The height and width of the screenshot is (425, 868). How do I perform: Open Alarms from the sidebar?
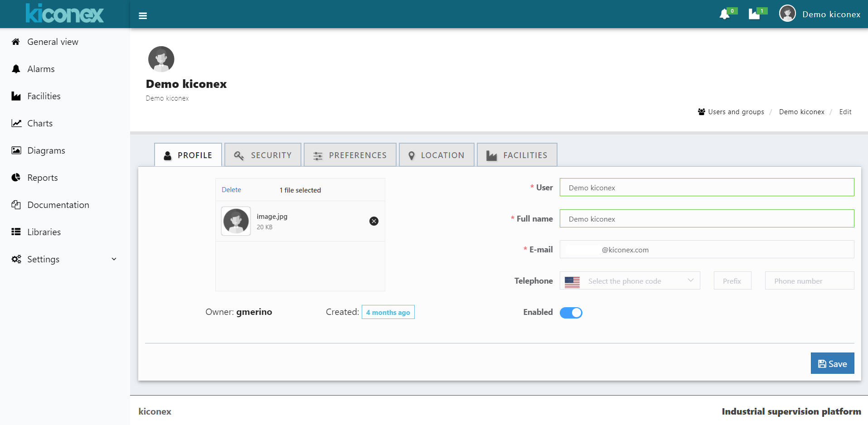[x=41, y=69]
